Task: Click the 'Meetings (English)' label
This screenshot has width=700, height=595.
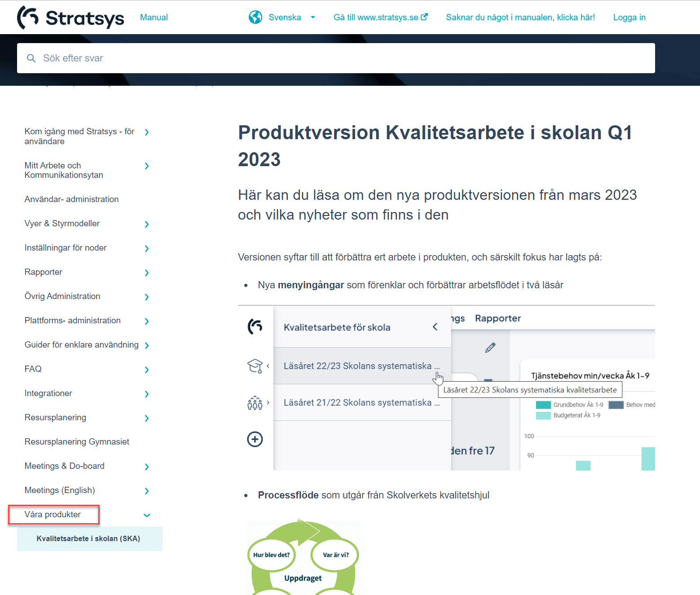Action: coord(60,490)
